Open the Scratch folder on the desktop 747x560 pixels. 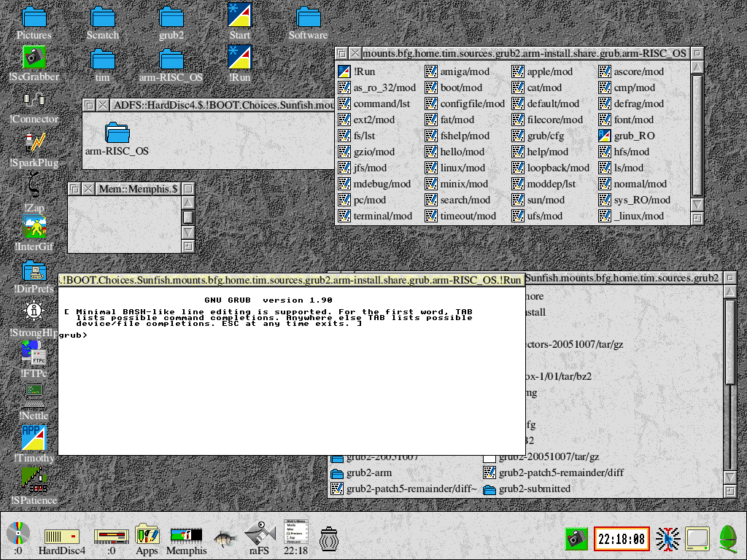click(102, 23)
